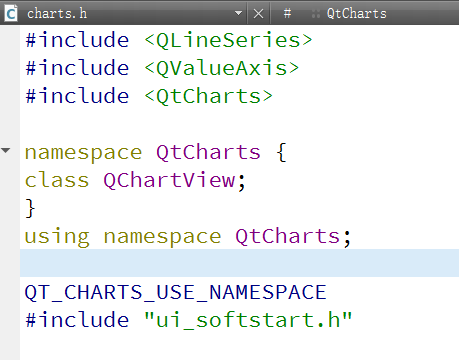This screenshot has height=360, width=459.
Task: Click QtCharts in the using namespace statement
Action: (x=287, y=236)
